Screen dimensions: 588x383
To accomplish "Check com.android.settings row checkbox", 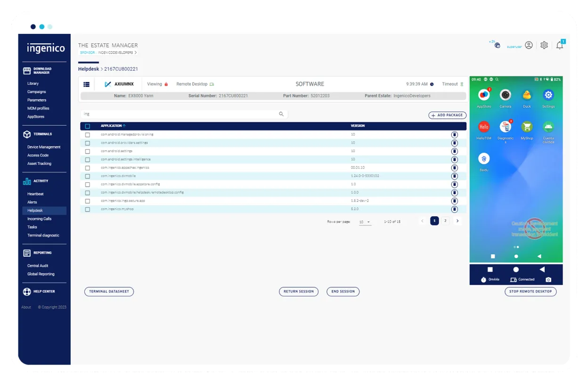I will (x=88, y=151).
